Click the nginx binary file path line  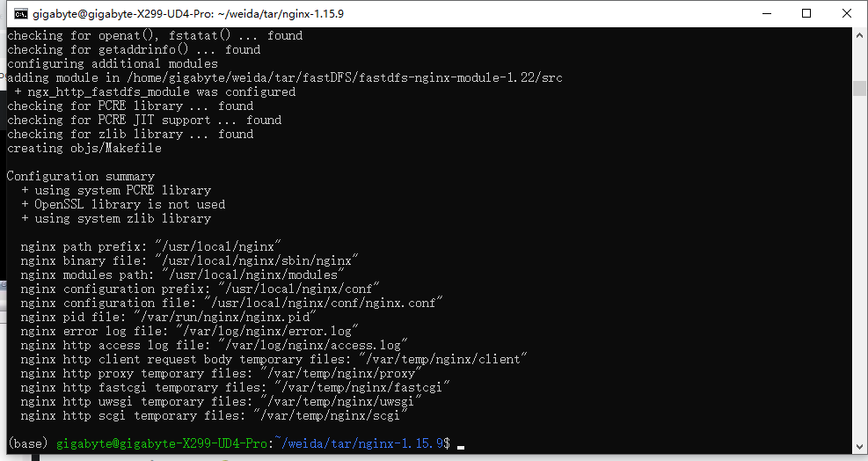coord(189,260)
